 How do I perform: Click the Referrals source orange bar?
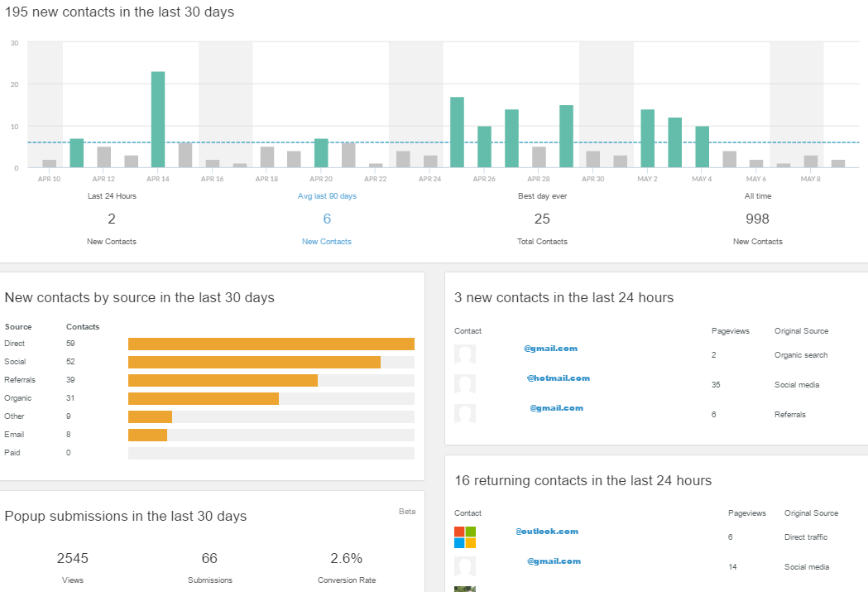tap(223, 380)
